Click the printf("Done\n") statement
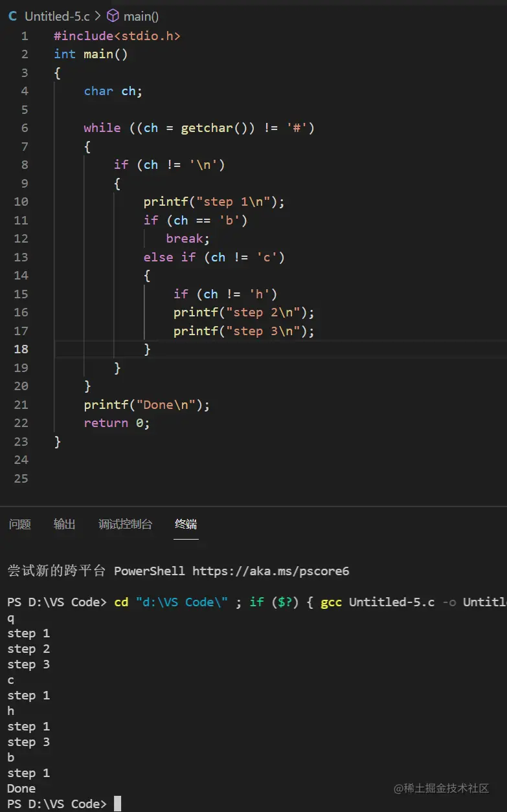 coord(147,405)
